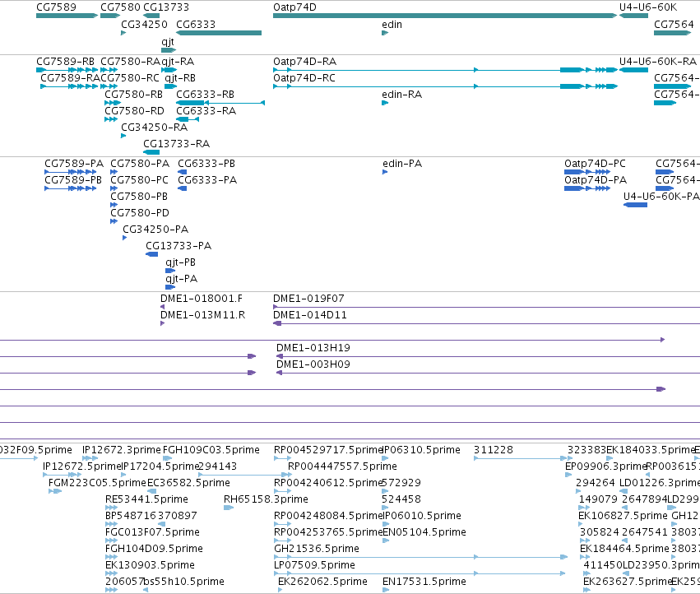Viewport: 700px width, 594px height.
Task: Select transcript label Oatp74D-RA
Action: tap(305, 62)
